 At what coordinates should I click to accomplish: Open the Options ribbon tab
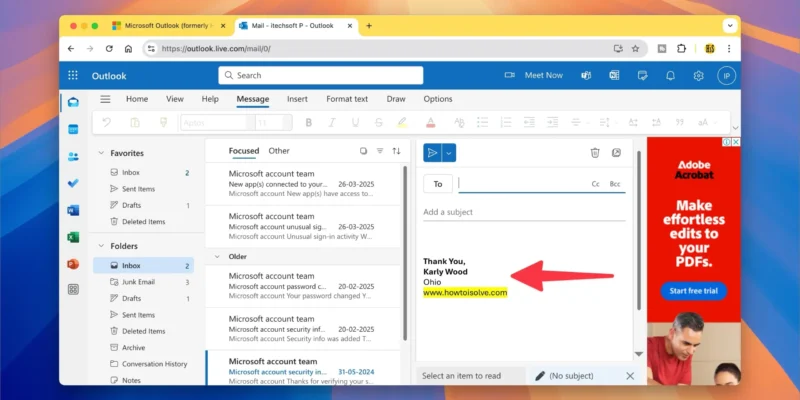tap(438, 99)
